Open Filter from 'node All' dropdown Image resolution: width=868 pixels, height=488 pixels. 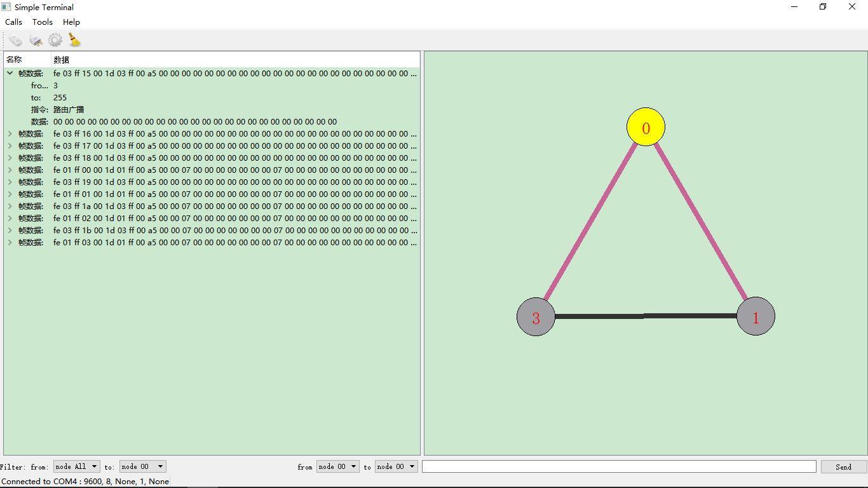tap(76, 466)
